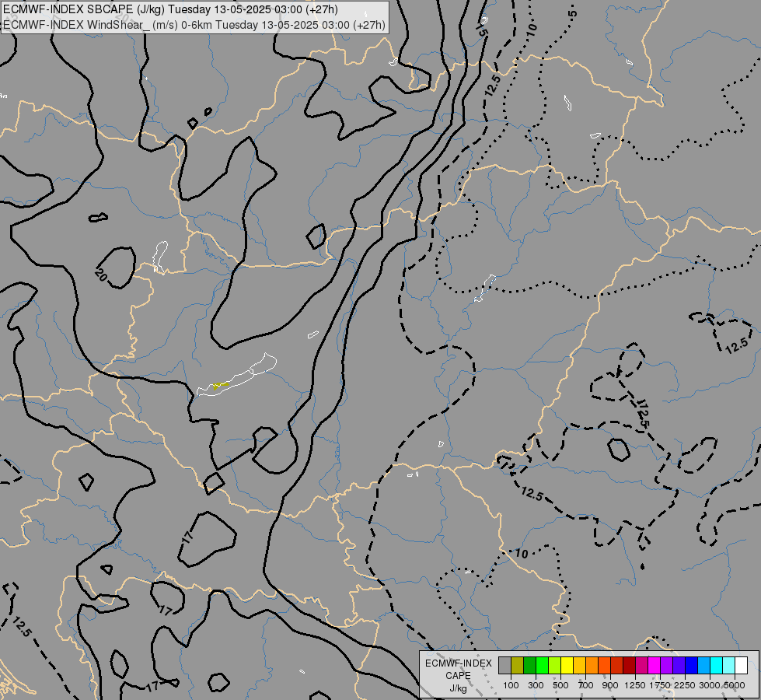The width and height of the screenshot is (761, 700).
Task: Select the pinkish-magenta legend swatch
Action: pyautogui.click(x=641, y=665)
